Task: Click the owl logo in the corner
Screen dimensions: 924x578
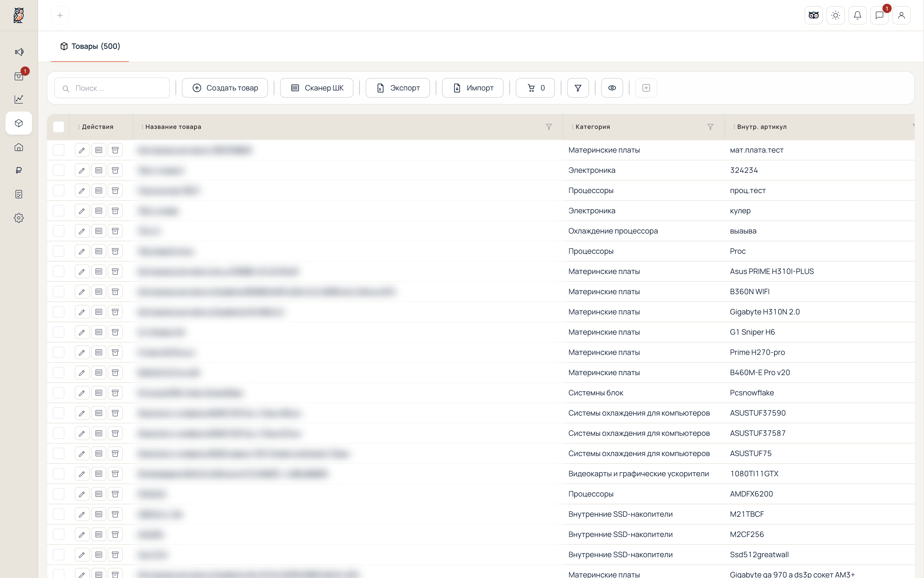Action: click(x=19, y=15)
